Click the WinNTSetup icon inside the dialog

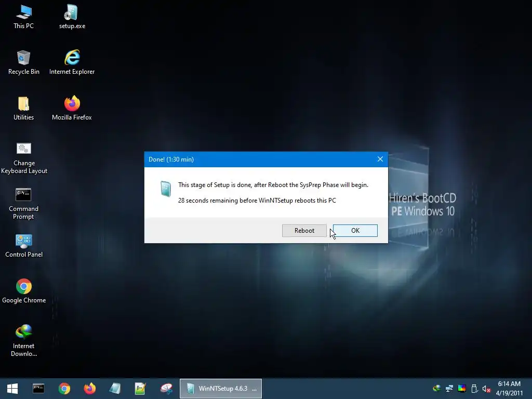point(166,189)
